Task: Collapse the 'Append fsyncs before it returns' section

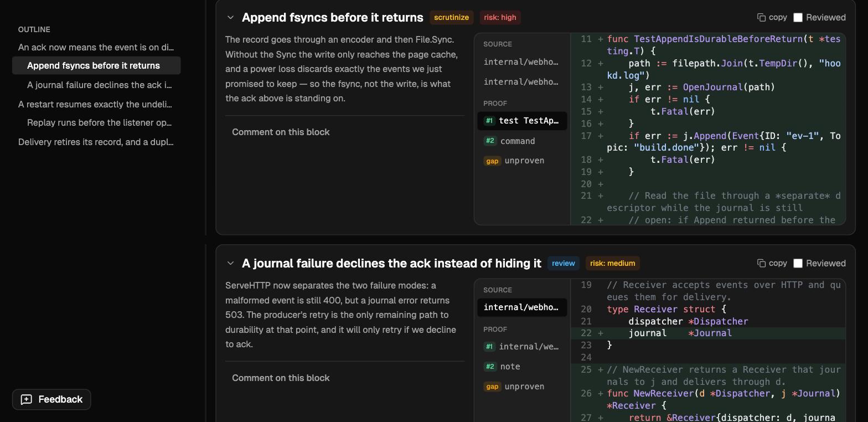Action: pyautogui.click(x=230, y=17)
